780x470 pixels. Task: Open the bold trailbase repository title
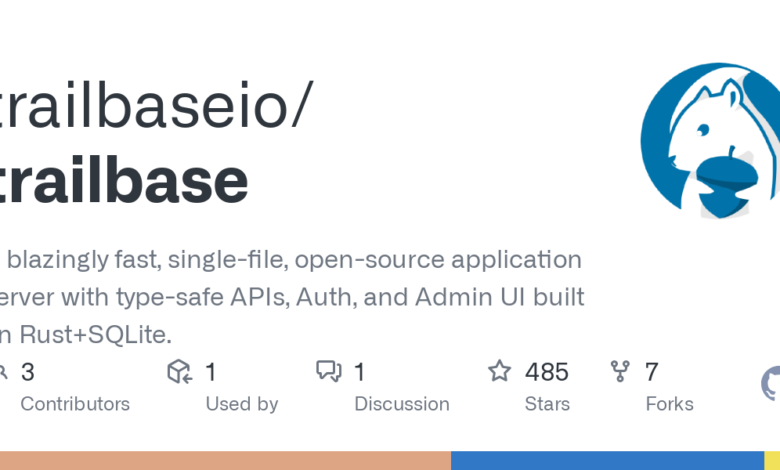[x=124, y=181]
